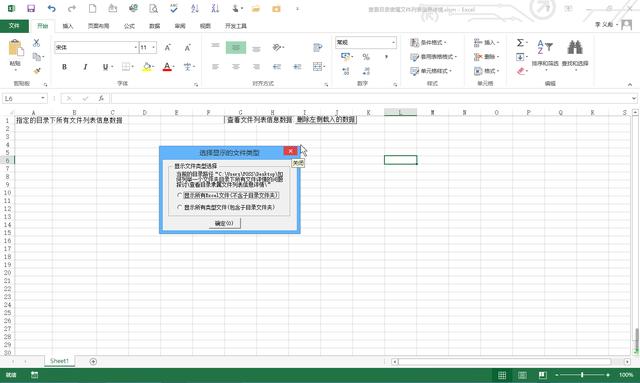Click the OK (确定) button in dialog
Screen dimensions: 640x383
click(224, 223)
